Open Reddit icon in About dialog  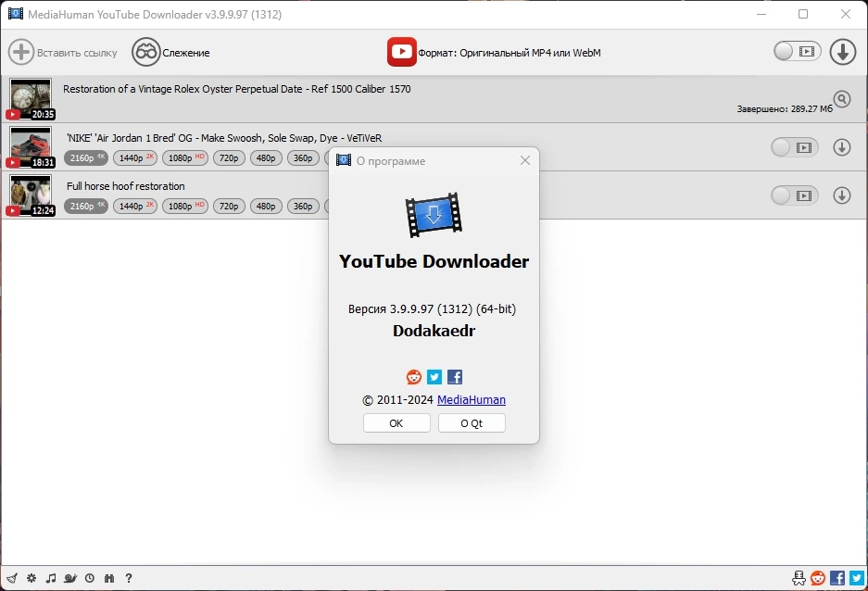click(x=413, y=377)
